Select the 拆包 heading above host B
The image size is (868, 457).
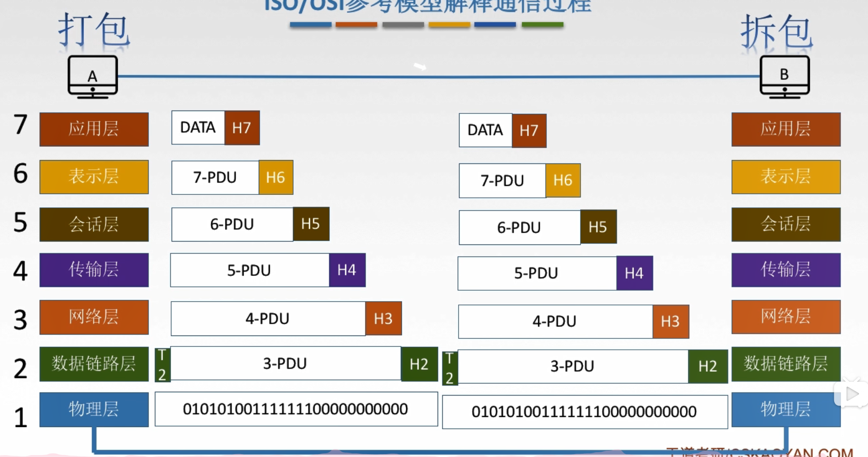click(776, 31)
